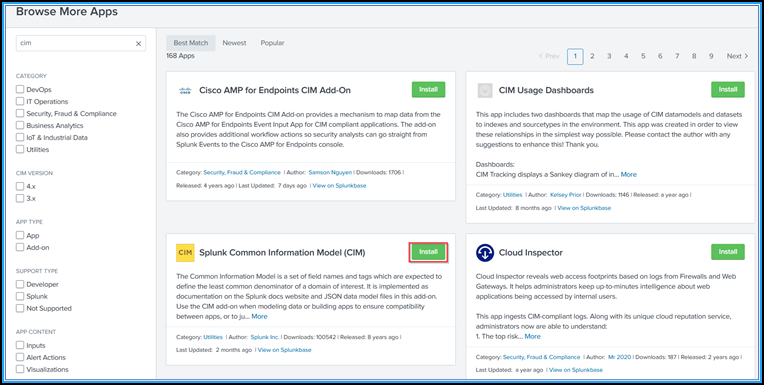Screen dimensions: 764x385
Task: Click the yellow CIM app logo
Action: pyautogui.click(x=185, y=252)
